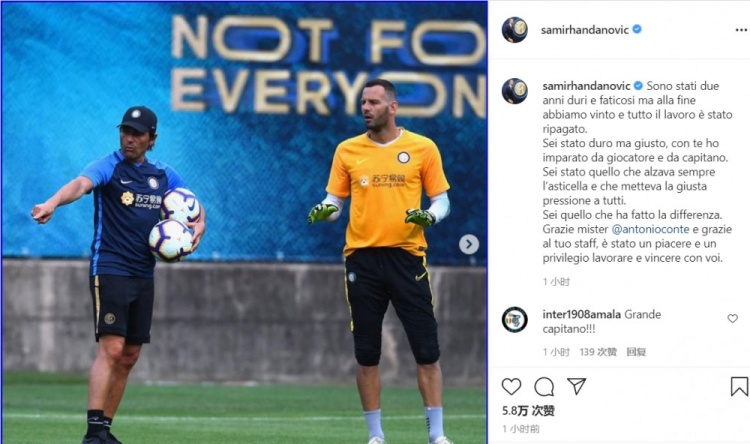View the 139 likes on comment
The image size is (750, 444).
click(598, 352)
